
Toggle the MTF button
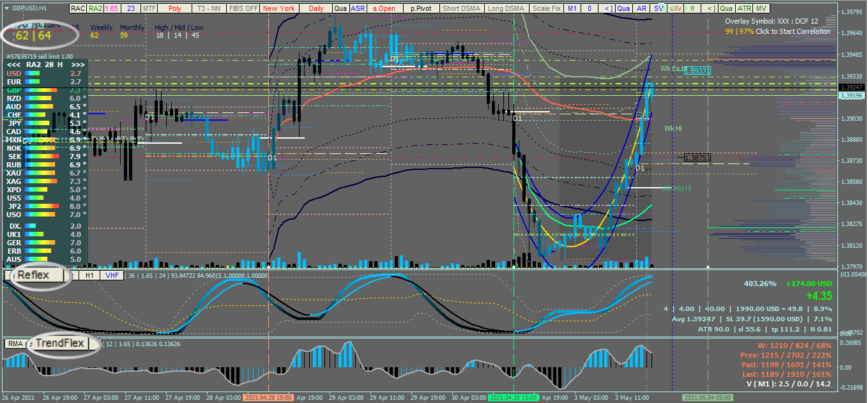point(149,8)
